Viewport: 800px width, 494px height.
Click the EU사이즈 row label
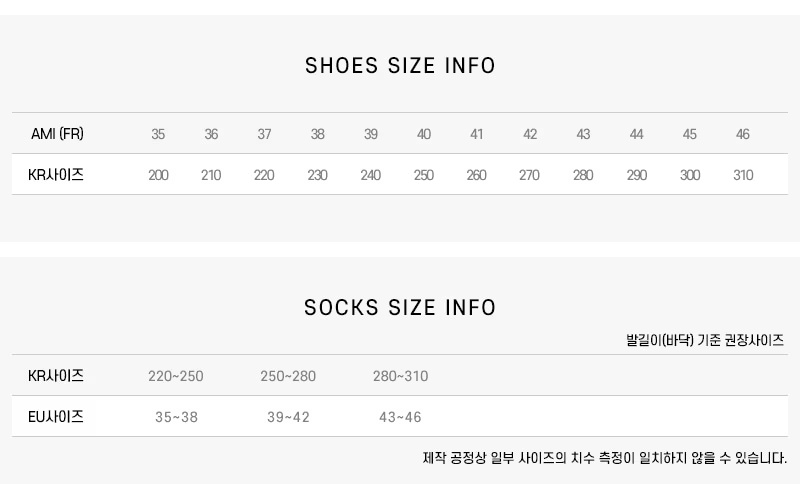click(56, 417)
